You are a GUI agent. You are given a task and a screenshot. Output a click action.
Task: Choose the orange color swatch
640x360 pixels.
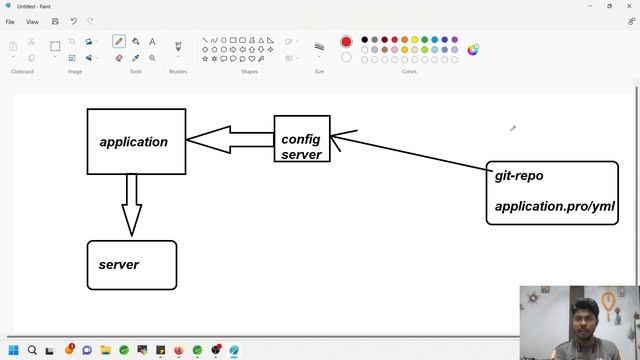tap(404, 40)
